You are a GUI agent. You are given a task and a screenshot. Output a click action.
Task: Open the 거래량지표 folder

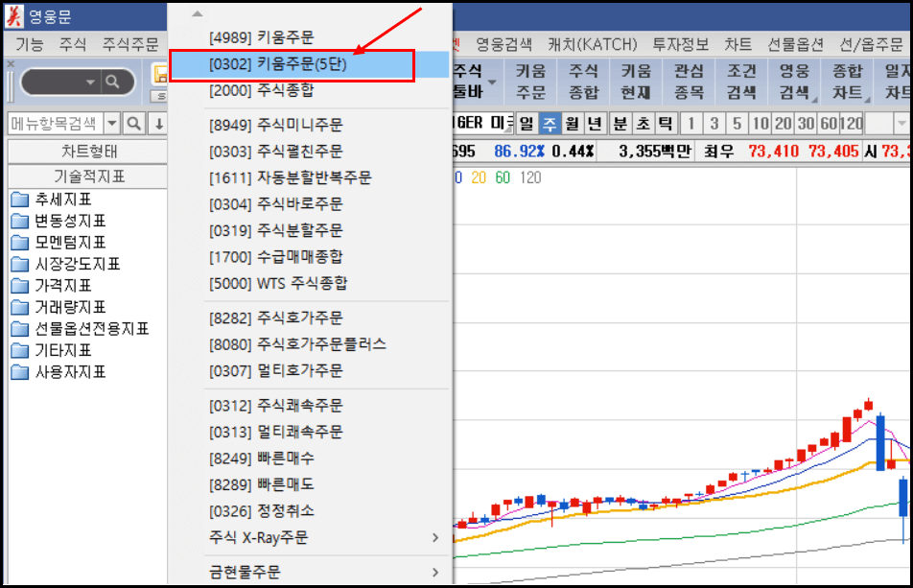pyautogui.click(x=59, y=307)
